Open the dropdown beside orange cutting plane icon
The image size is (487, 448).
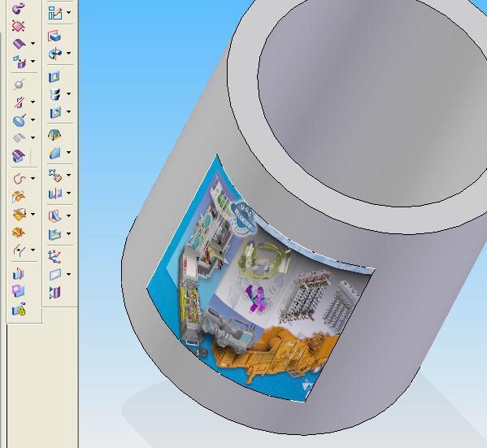[x=33, y=214]
